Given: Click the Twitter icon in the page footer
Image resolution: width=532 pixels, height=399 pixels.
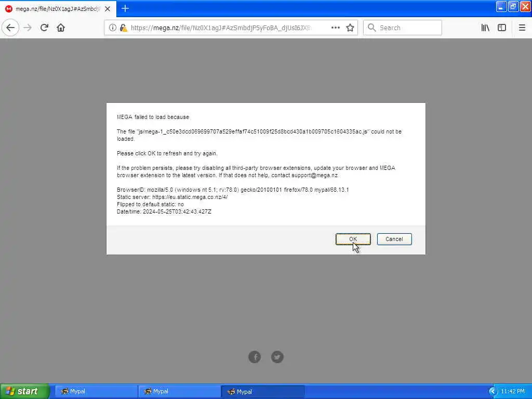Looking at the screenshot, I should point(277,357).
